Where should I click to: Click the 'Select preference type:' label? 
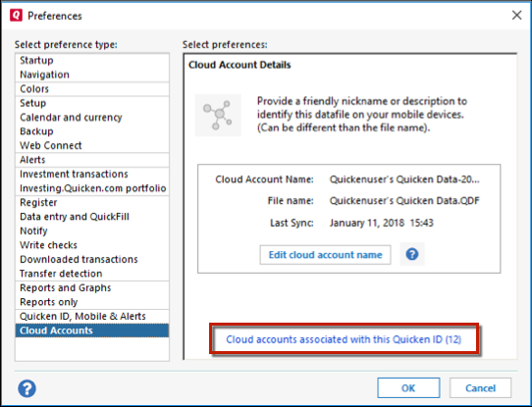tap(66, 45)
